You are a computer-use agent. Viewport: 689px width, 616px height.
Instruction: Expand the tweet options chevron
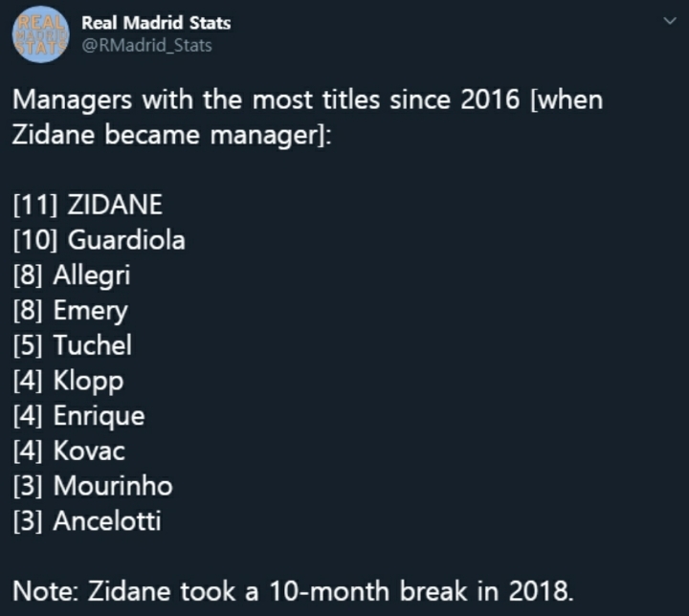(667, 22)
